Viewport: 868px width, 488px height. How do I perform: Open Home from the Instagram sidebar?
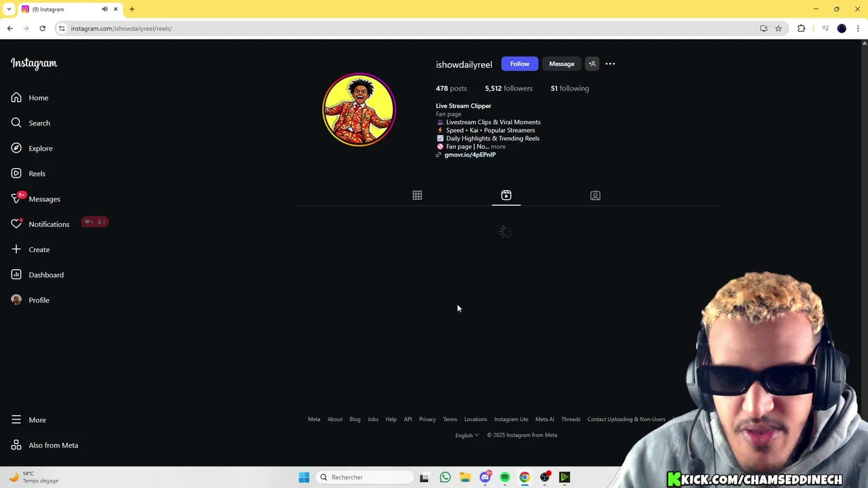[30, 98]
